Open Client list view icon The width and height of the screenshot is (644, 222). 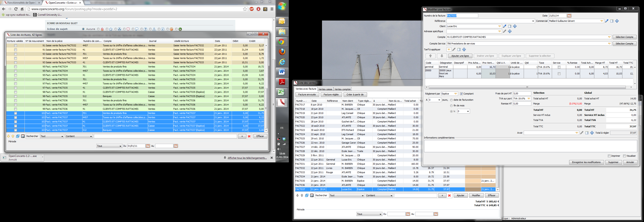coord(510,26)
